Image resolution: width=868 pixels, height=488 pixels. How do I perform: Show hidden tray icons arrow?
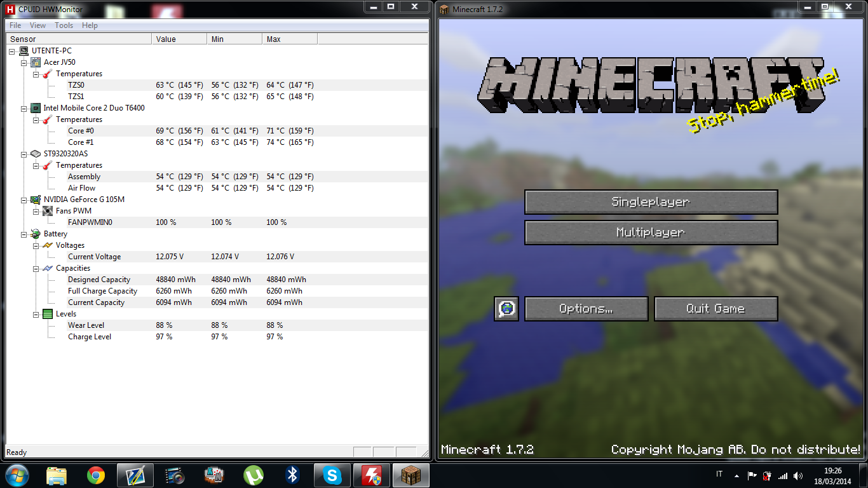(x=736, y=475)
